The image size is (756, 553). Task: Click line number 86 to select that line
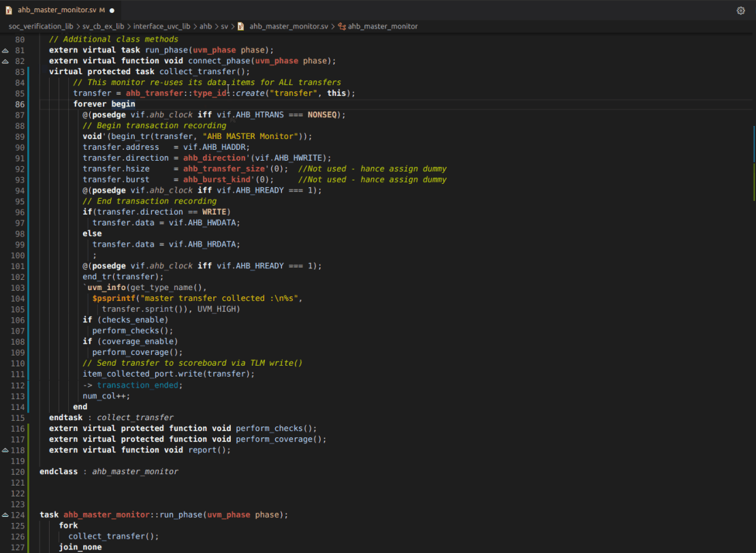point(20,104)
